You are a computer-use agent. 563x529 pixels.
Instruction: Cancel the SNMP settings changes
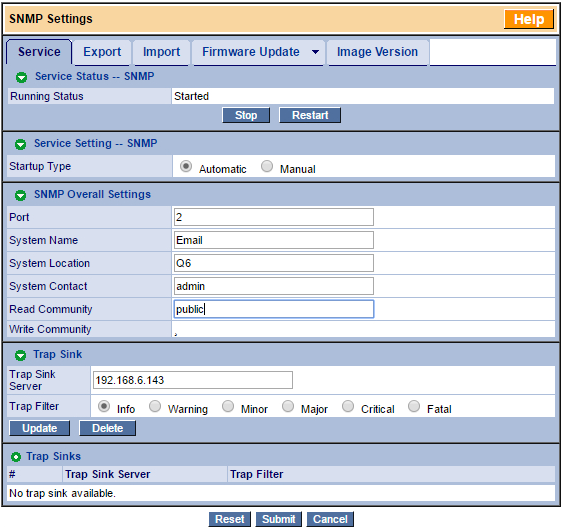coord(330,519)
